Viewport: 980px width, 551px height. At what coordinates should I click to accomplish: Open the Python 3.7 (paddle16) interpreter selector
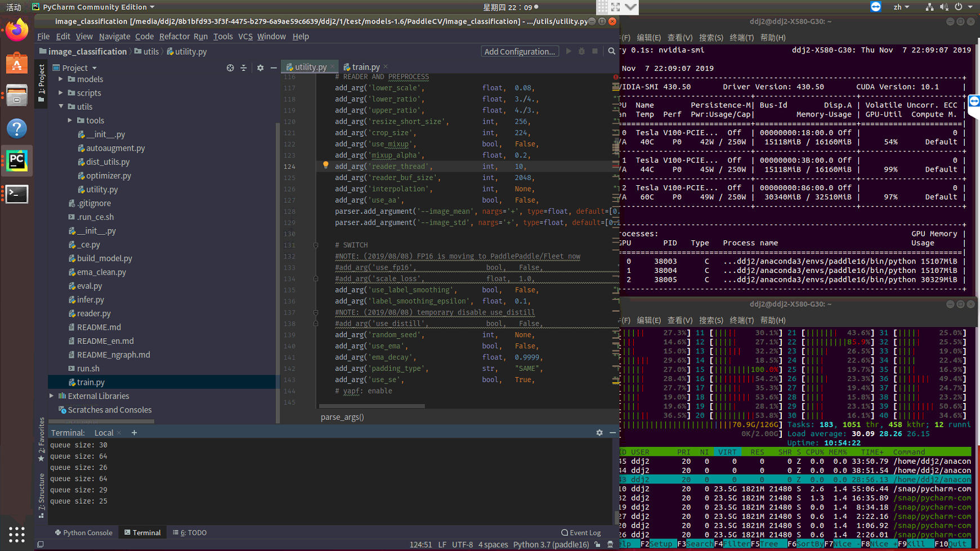pyautogui.click(x=551, y=544)
